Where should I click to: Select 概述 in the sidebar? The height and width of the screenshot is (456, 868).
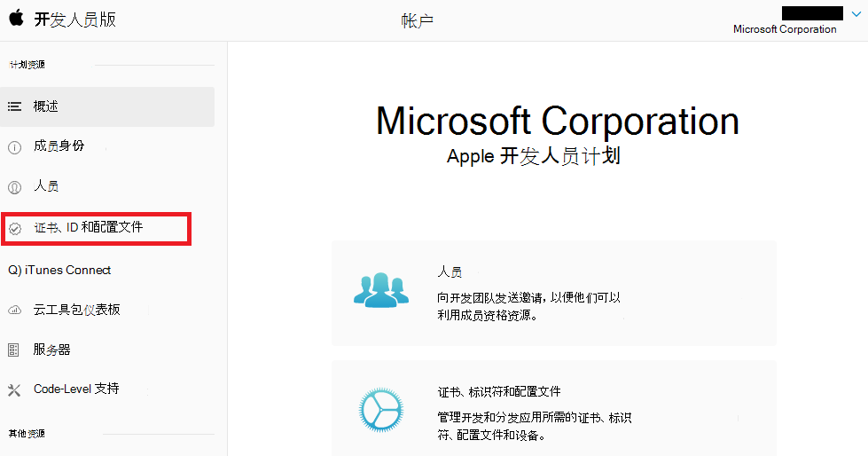(107, 106)
